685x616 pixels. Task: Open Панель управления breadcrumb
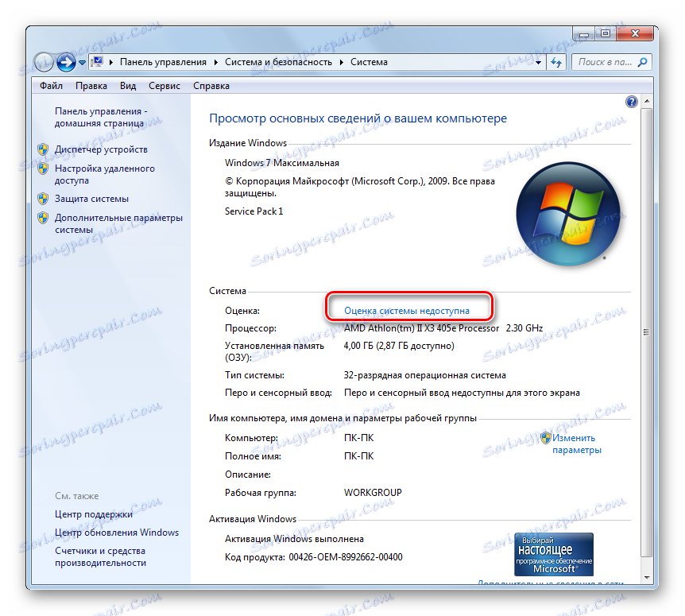point(163,62)
